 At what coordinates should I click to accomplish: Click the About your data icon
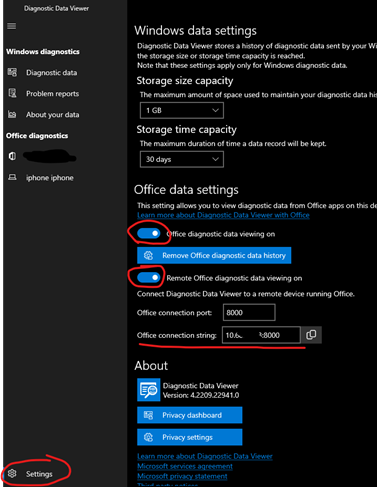click(x=12, y=114)
